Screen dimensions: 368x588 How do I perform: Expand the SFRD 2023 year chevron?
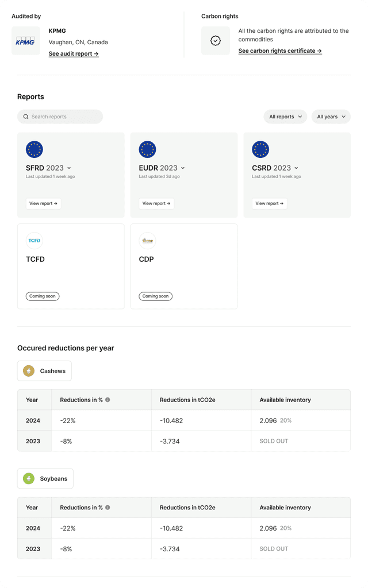(x=69, y=168)
